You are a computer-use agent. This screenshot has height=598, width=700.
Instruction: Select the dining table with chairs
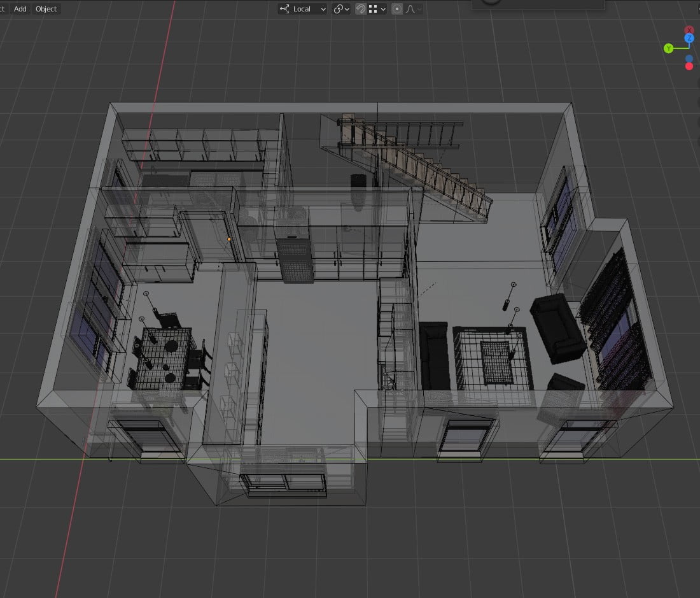coord(167,357)
